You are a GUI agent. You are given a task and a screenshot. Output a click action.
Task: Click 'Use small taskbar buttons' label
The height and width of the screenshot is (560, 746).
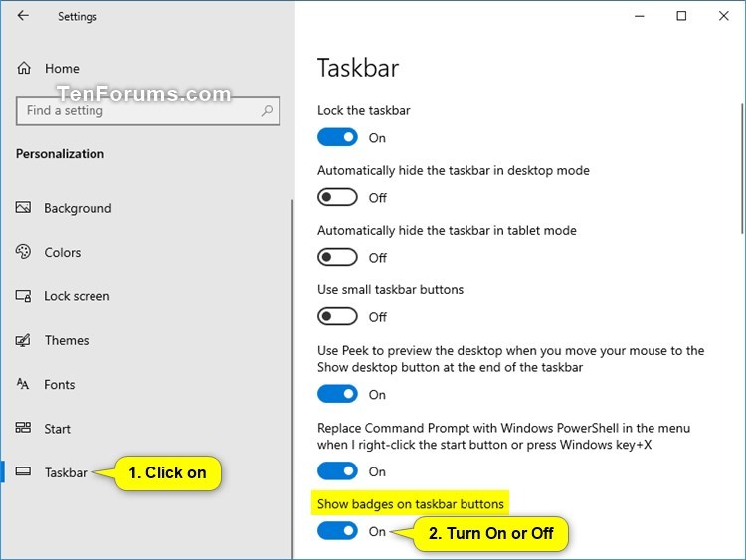click(390, 290)
